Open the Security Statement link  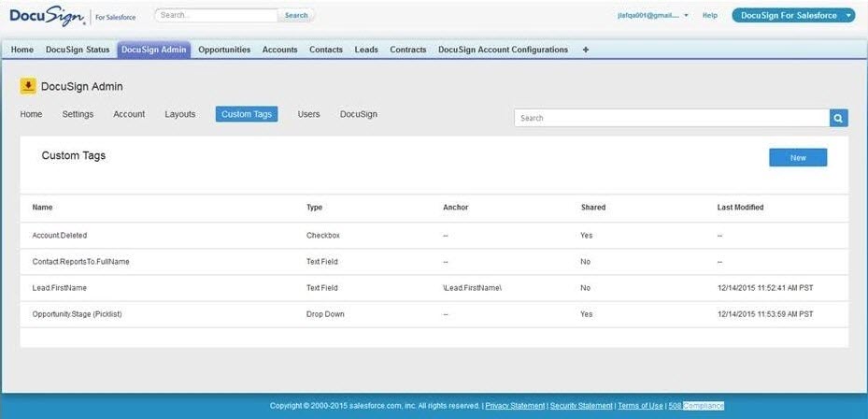click(x=581, y=406)
